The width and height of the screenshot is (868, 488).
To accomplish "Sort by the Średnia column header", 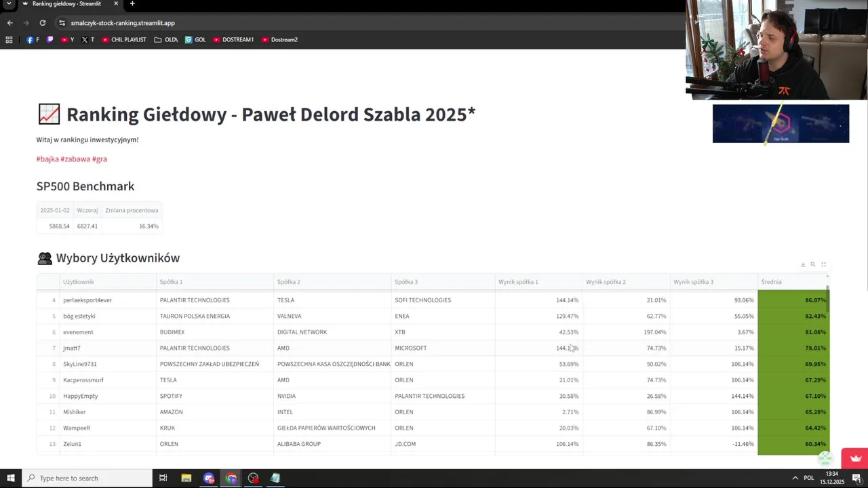I will point(792,282).
